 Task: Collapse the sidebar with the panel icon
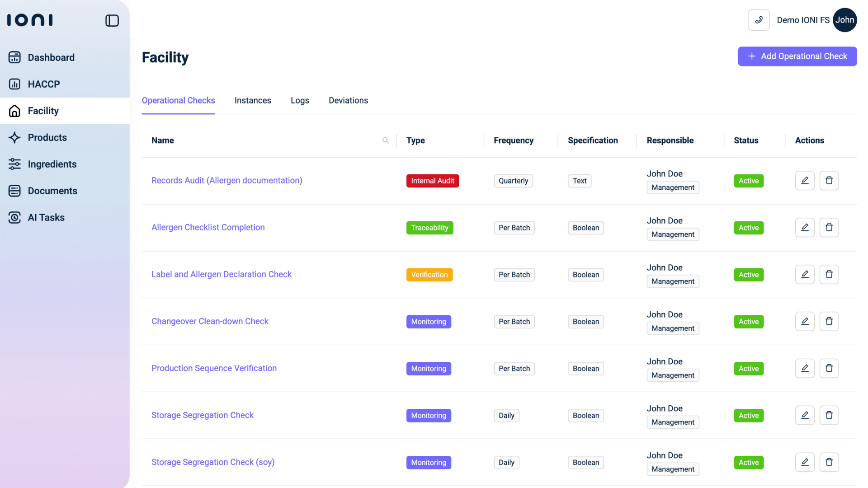pos(112,20)
